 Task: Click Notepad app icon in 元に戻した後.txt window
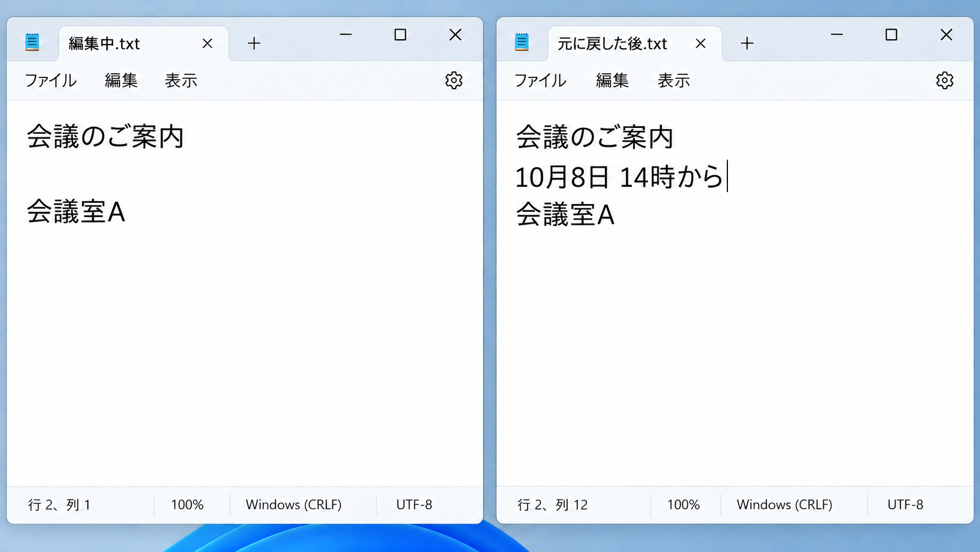coord(522,42)
